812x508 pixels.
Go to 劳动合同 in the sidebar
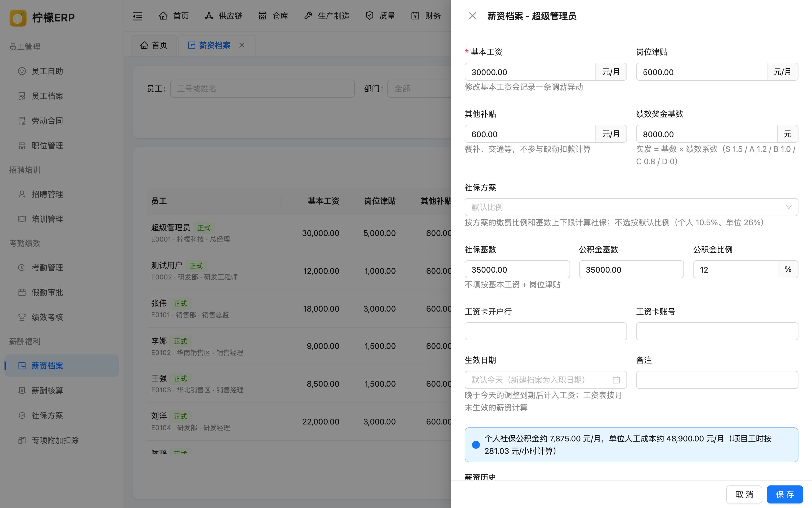(x=62, y=121)
